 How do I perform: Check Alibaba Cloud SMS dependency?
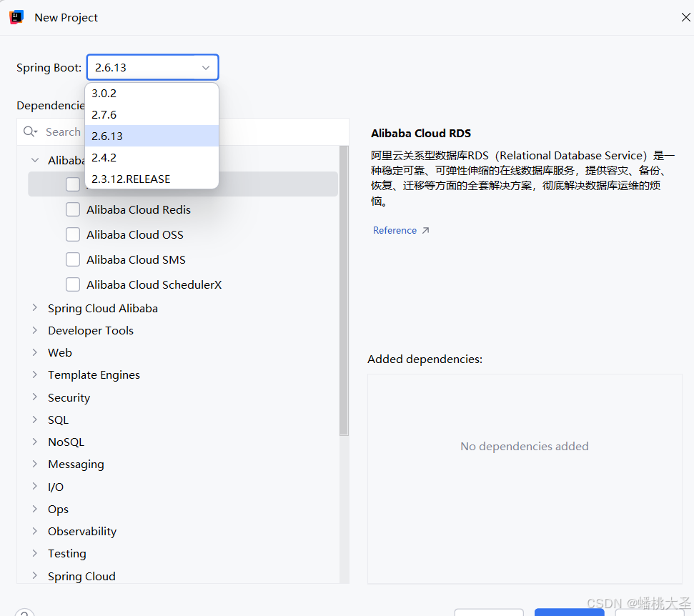73,259
